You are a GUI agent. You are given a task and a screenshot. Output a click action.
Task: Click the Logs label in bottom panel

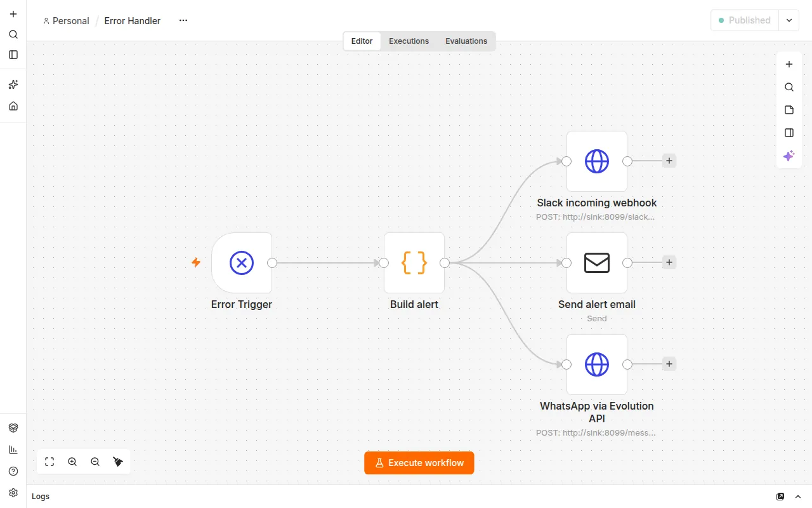coord(41,497)
